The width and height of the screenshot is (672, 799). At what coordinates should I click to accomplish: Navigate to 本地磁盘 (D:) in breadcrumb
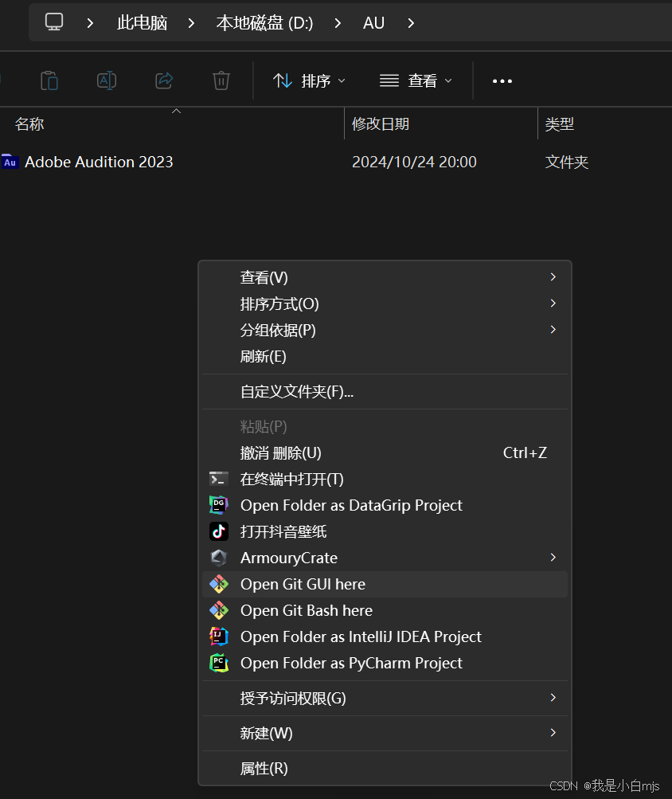coord(264,23)
